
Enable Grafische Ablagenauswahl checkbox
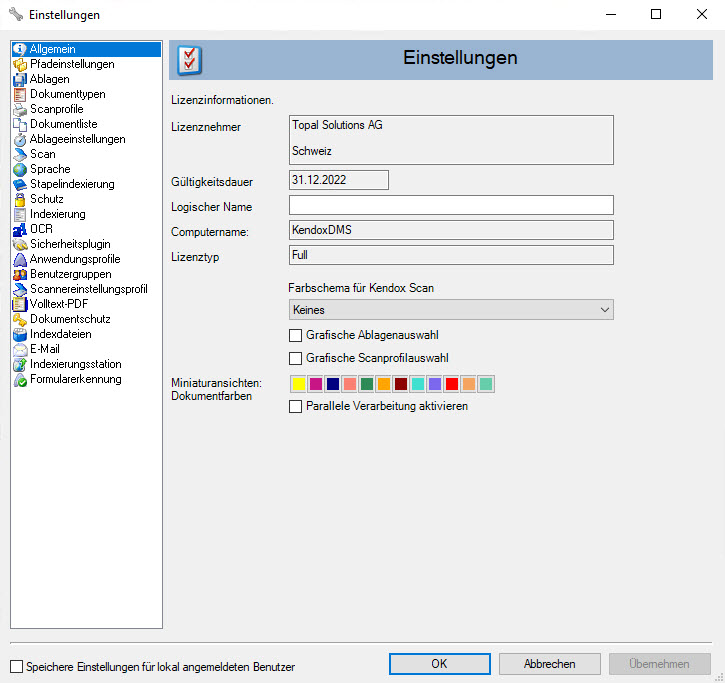click(295, 336)
